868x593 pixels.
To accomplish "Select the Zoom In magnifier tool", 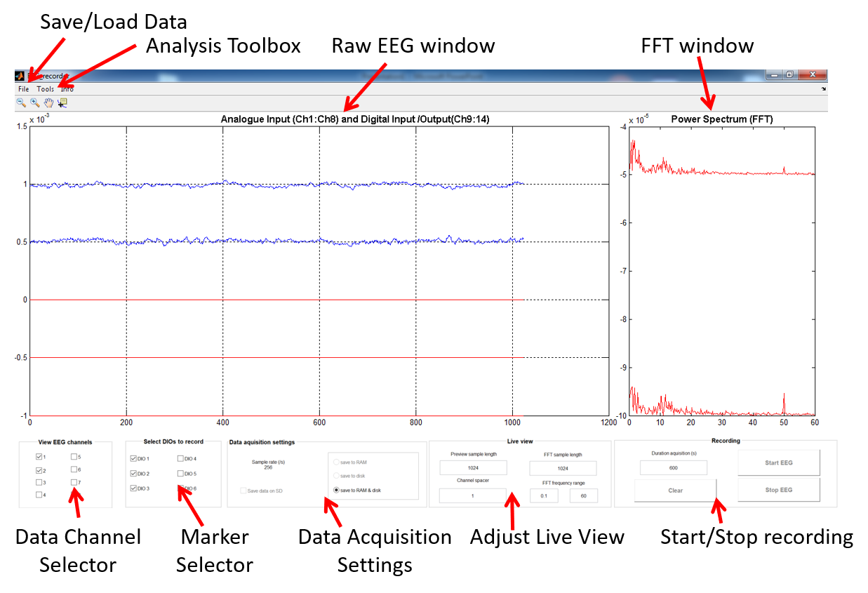I will tap(34, 103).
